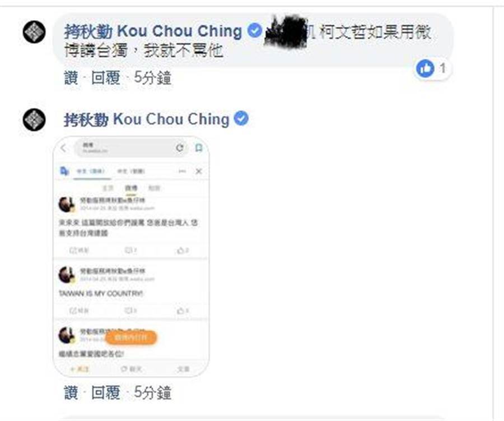
Task: Reply to the image comment via 回覆
Action: [x=106, y=392]
